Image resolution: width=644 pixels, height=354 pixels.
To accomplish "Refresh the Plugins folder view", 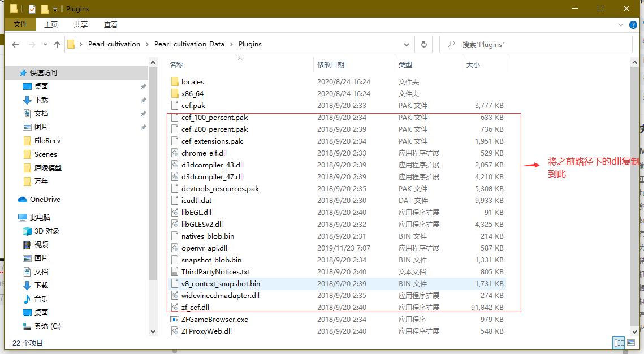I will (x=424, y=44).
